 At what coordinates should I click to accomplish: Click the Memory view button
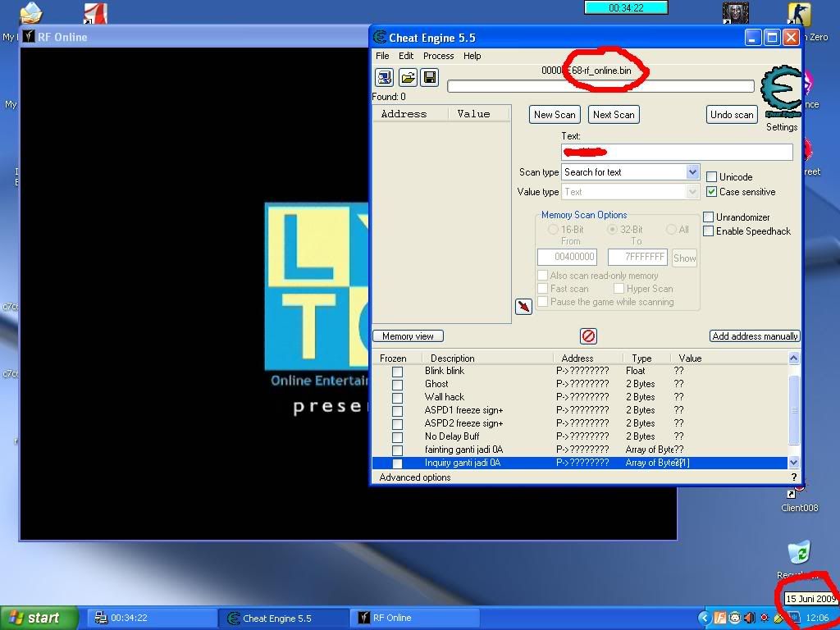[x=408, y=336]
